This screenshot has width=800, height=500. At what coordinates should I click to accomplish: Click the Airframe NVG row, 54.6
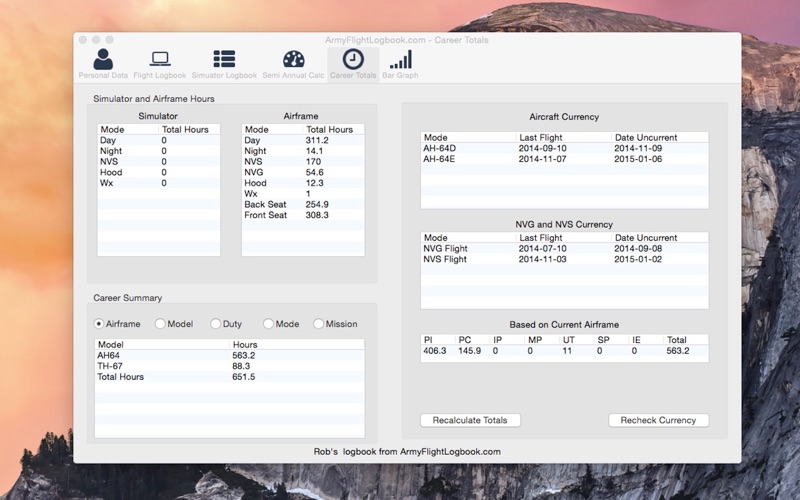tap(303, 172)
